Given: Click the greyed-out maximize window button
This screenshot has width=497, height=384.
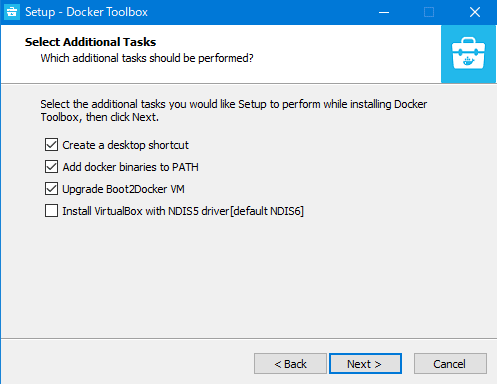Looking at the screenshot, I should point(429,12).
